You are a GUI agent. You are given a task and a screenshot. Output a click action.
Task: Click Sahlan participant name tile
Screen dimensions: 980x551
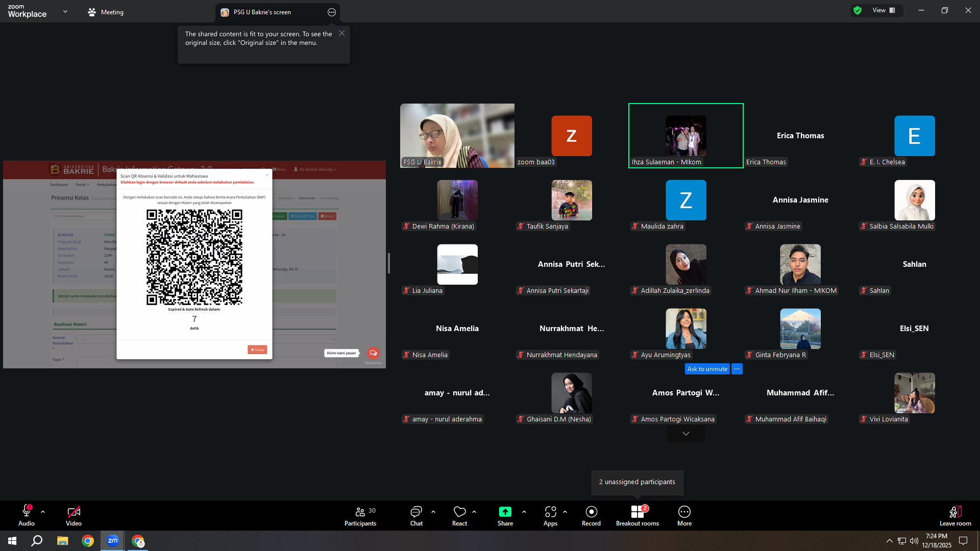pyautogui.click(x=915, y=264)
